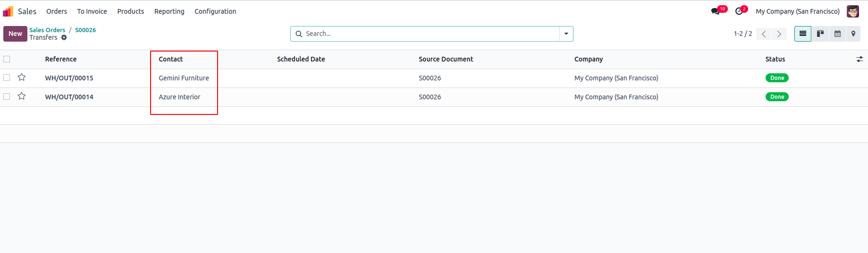The height and width of the screenshot is (253, 868).
Task: Favorite the WH/OUT/00014 transfer star
Action: 22,96
